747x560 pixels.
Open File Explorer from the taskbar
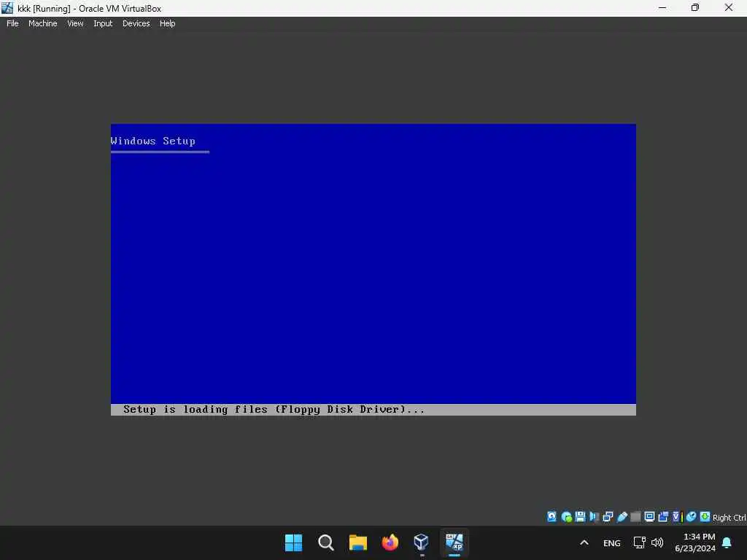pos(357,542)
